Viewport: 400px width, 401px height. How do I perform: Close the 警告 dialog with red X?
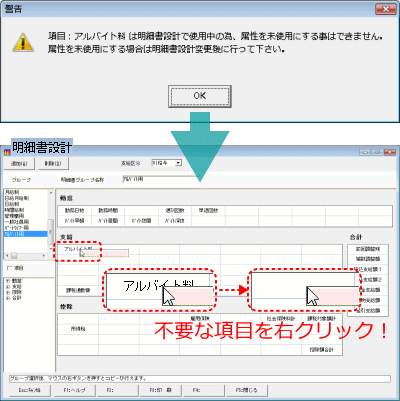(386, 9)
